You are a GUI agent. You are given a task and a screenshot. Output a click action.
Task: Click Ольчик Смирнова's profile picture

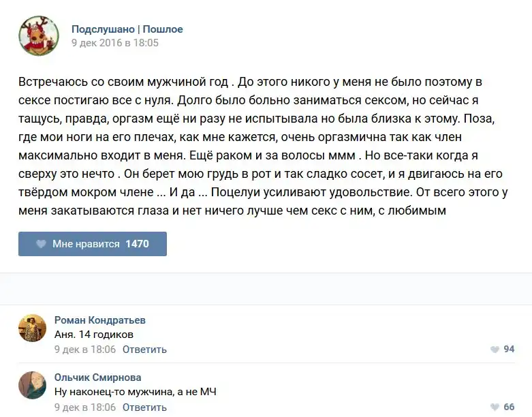[x=32, y=386]
